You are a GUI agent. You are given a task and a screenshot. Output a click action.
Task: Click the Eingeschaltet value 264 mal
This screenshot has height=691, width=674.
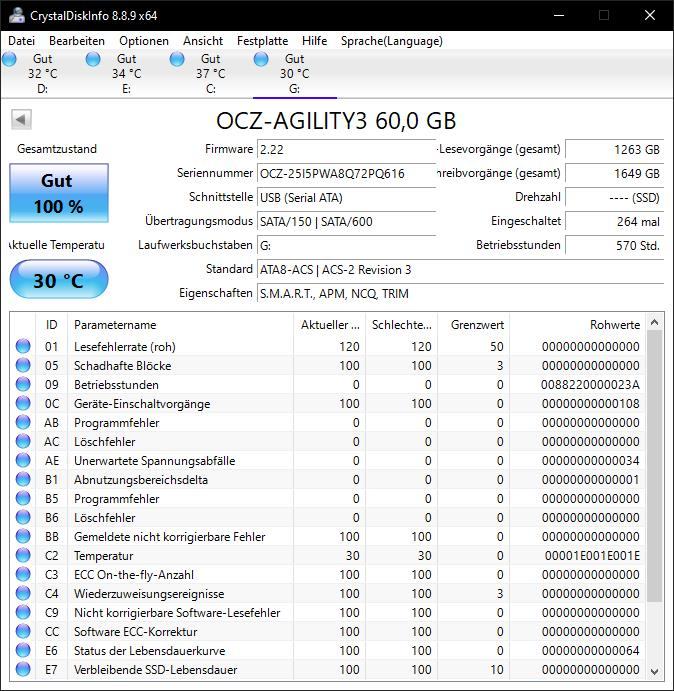[614, 221]
